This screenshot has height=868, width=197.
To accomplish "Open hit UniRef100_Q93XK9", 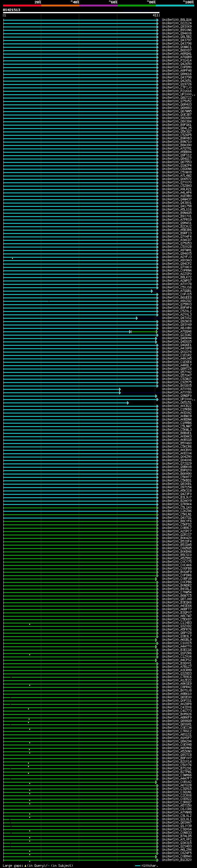I will [176, 26].
